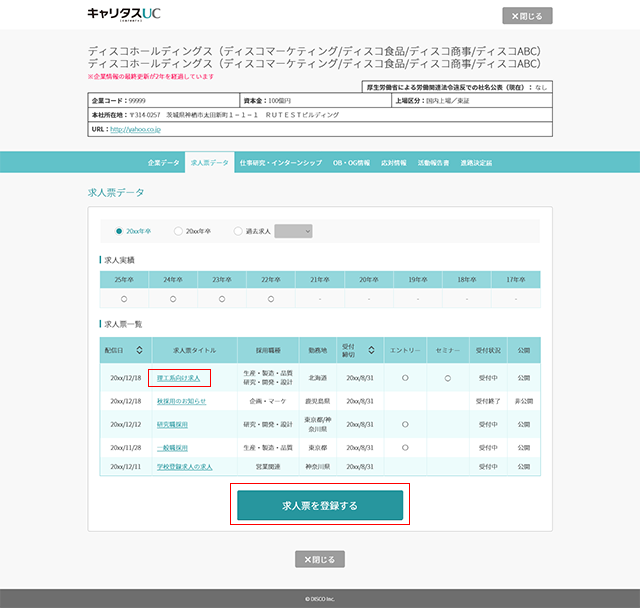The height and width of the screenshot is (608, 640).
Task: Click the 企業コード:99999 field
Action: coord(164,101)
